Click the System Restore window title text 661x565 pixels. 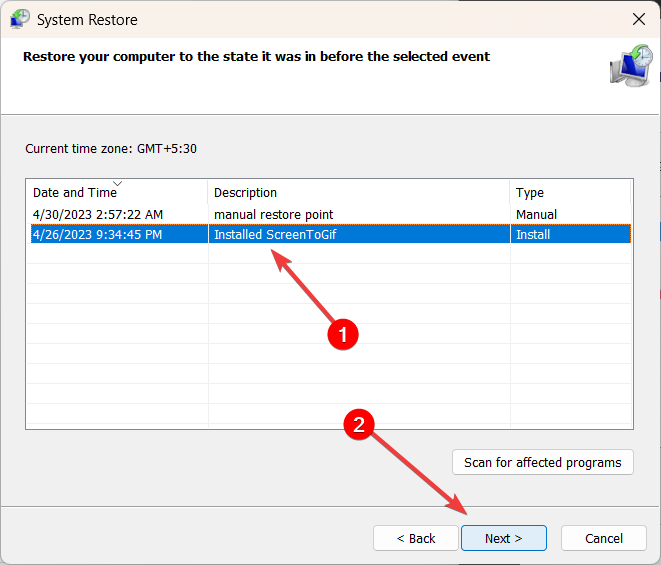[x=87, y=20]
